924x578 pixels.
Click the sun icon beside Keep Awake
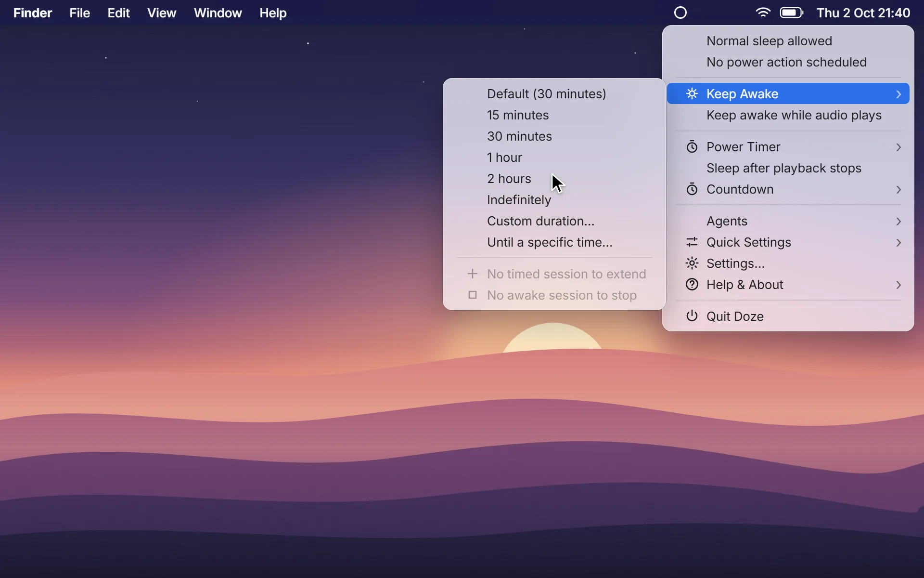tap(692, 93)
